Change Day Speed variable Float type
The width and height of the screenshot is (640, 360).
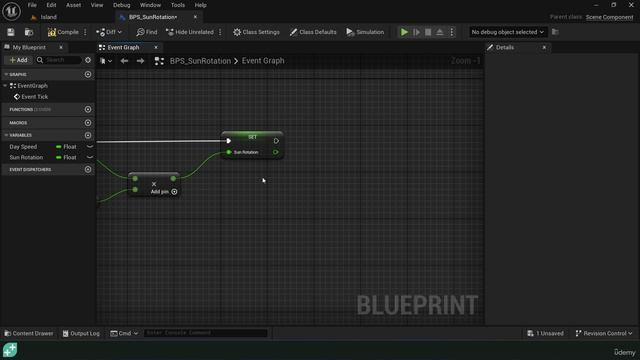(66, 147)
